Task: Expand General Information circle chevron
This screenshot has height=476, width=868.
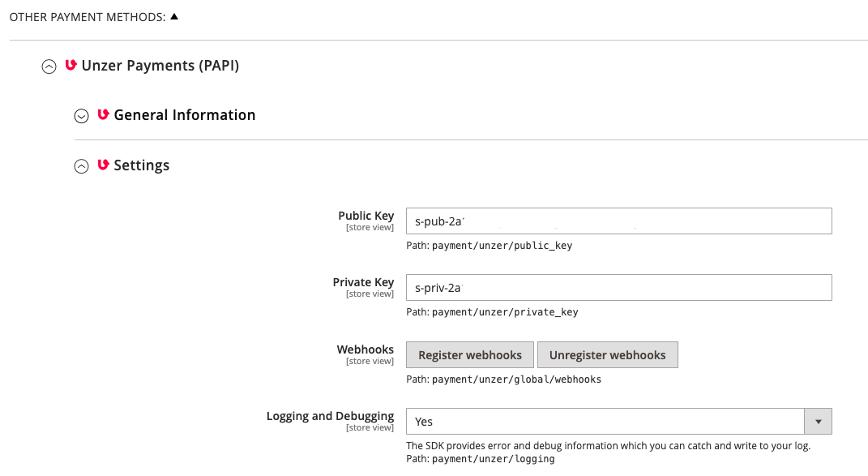Action: [x=81, y=116]
